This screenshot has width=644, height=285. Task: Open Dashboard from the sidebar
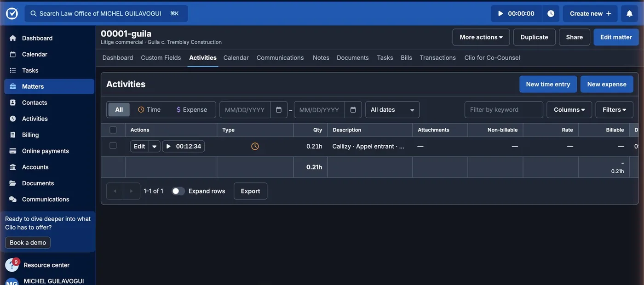[x=49, y=38]
